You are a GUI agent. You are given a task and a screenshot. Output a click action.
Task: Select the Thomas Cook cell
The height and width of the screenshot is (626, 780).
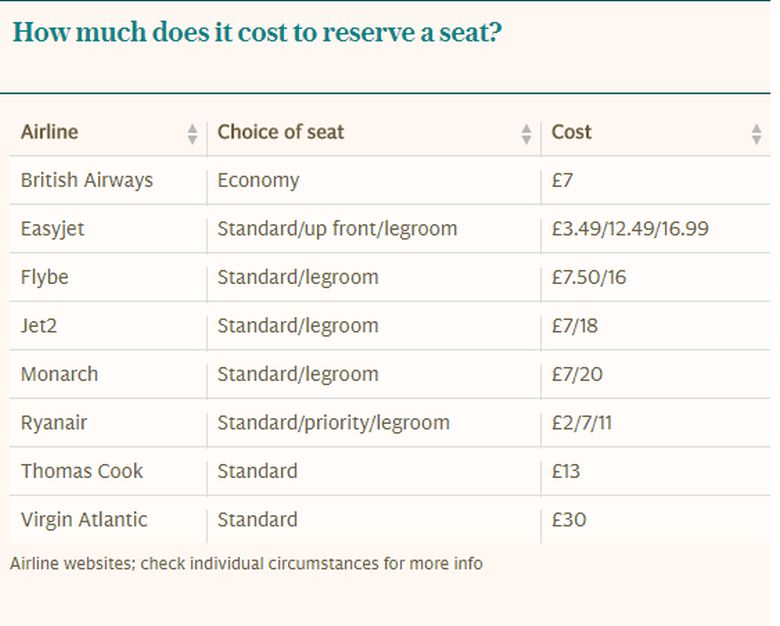82,471
